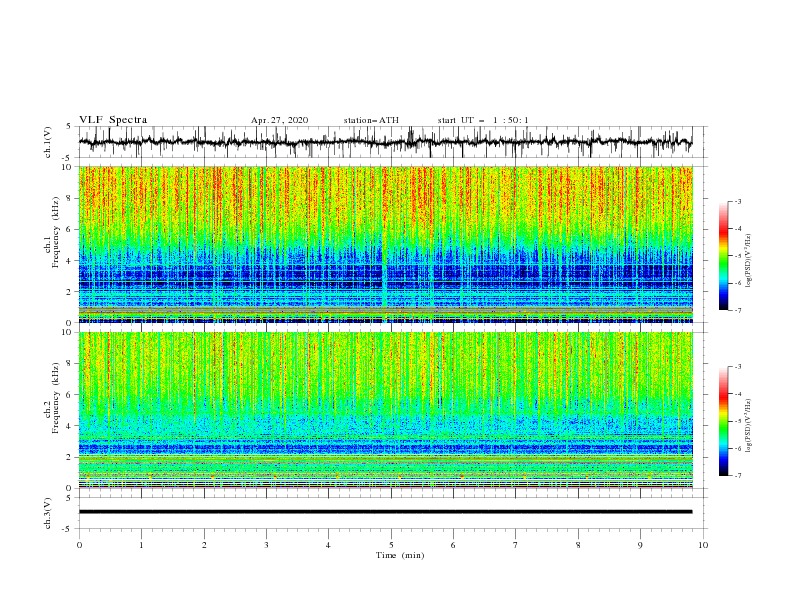Screen dimensions: 792x612
Task: Click the ch.1 'Frequency (kHz)' axis label
Action: (x=56, y=233)
